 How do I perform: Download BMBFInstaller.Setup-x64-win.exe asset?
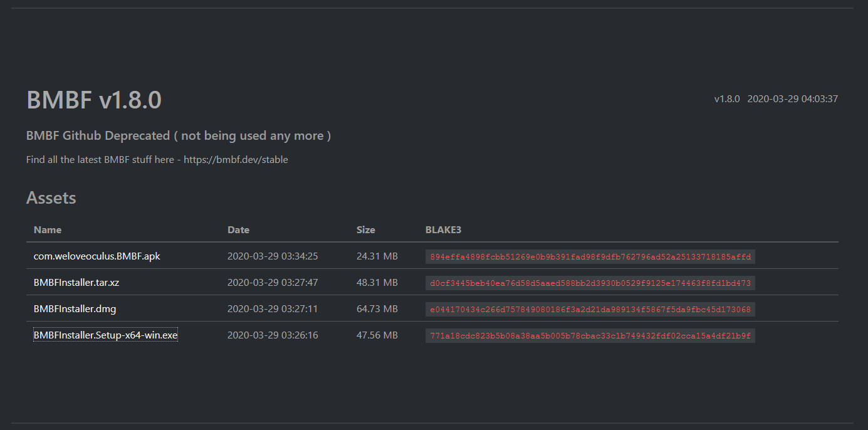(x=105, y=335)
